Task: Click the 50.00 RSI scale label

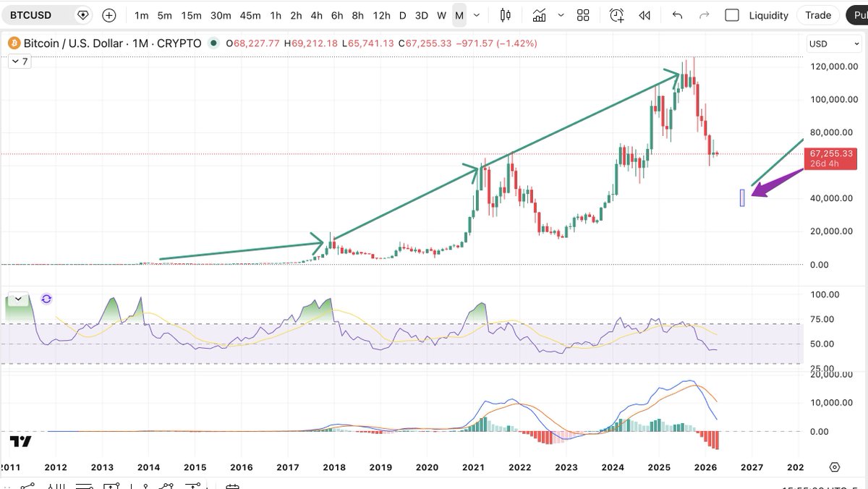Action: point(824,344)
